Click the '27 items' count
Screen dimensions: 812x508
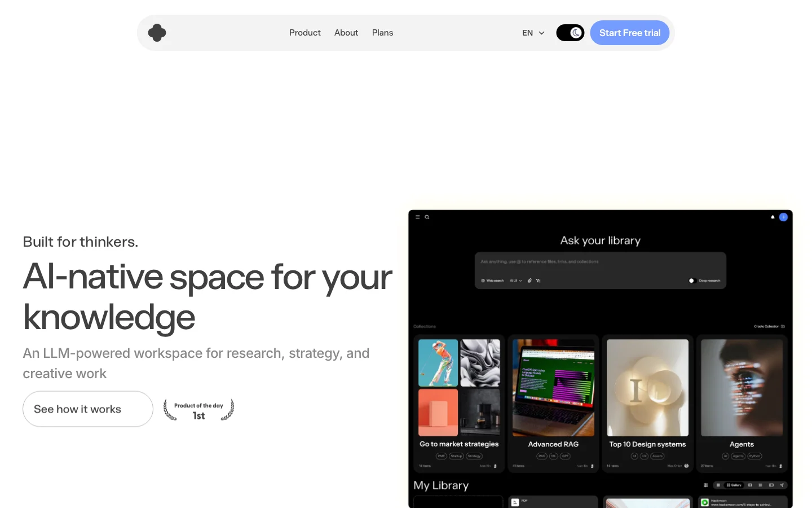coord(707,466)
